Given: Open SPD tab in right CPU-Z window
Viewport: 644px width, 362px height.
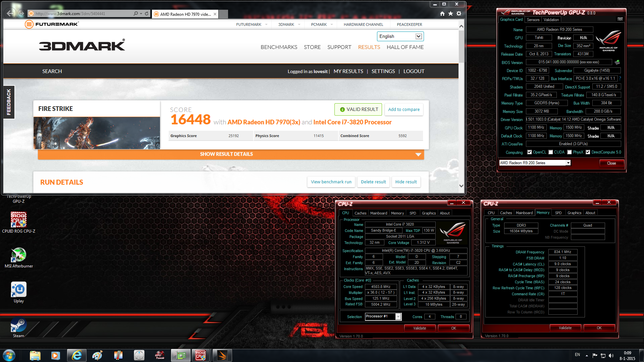Looking at the screenshot, I should pos(558,213).
